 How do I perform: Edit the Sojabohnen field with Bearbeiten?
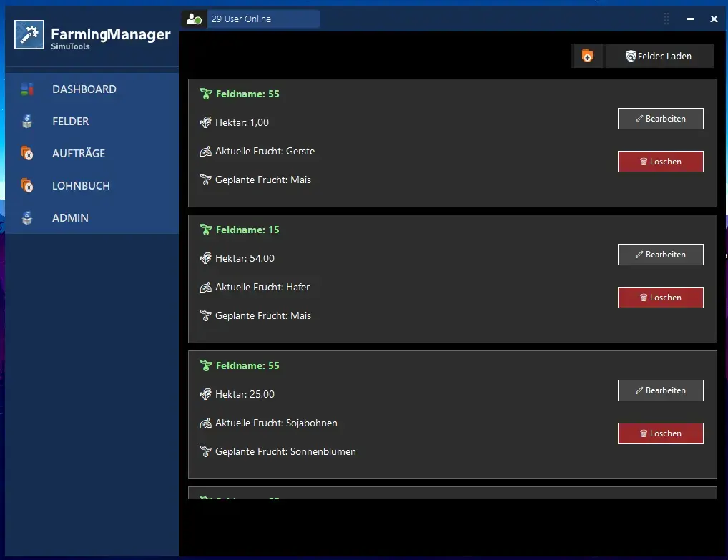point(660,390)
